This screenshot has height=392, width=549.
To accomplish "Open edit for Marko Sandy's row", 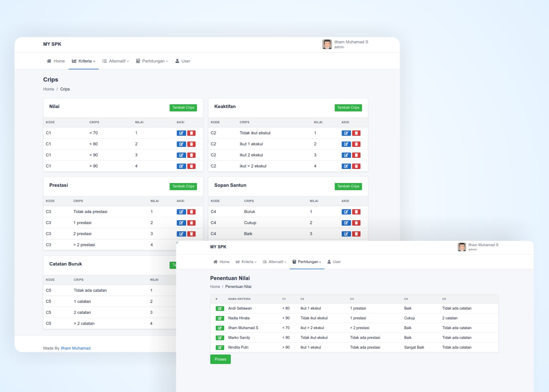I will [220, 338].
